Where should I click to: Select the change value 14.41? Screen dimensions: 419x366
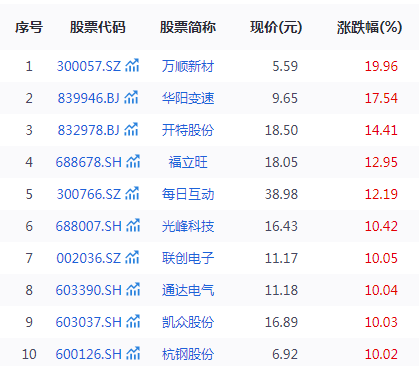381,130
